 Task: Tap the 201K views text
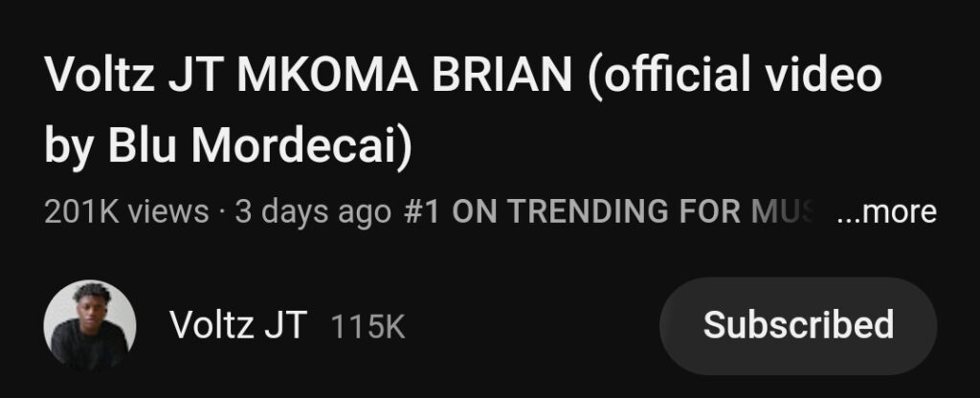click(x=125, y=211)
